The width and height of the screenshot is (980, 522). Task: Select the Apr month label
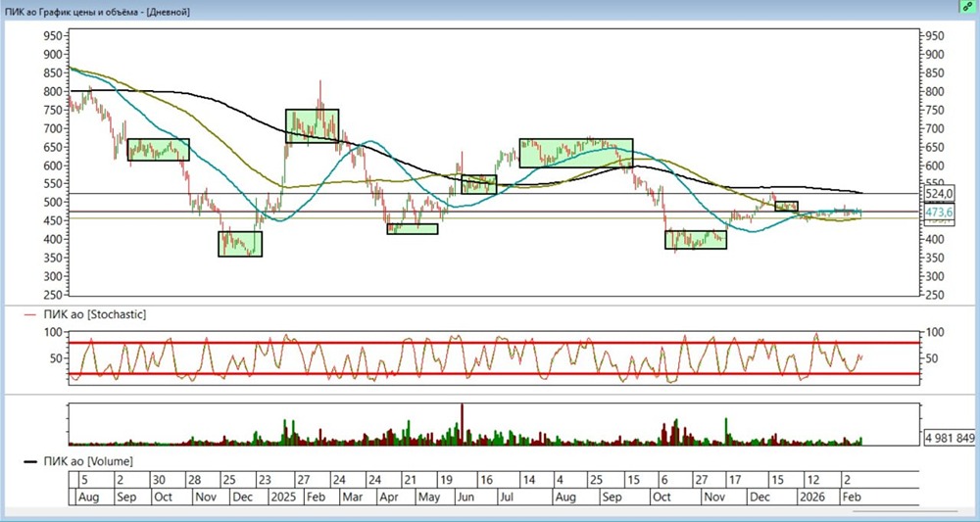pos(389,498)
